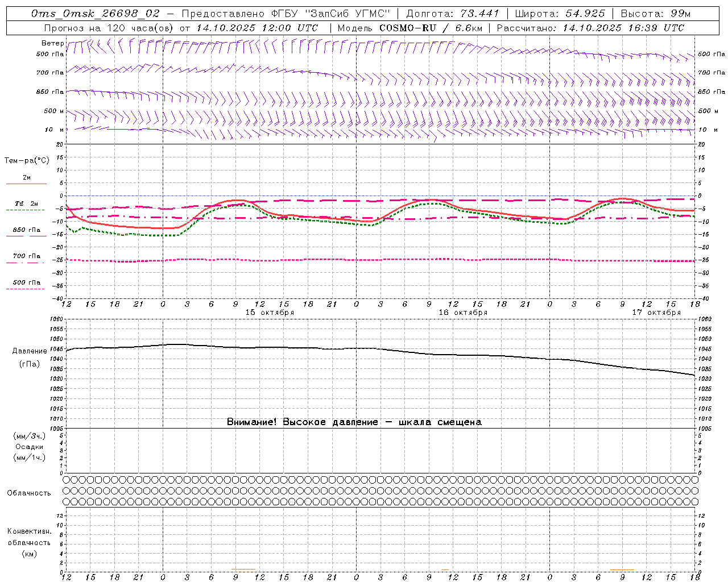The image size is (728, 582).
Task: Click the dash-dot red line sample under 700 гПа legend
Action: click(25, 263)
